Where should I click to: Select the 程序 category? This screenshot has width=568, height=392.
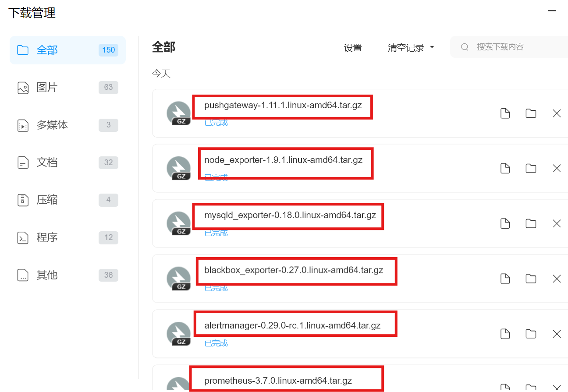click(x=67, y=237)
